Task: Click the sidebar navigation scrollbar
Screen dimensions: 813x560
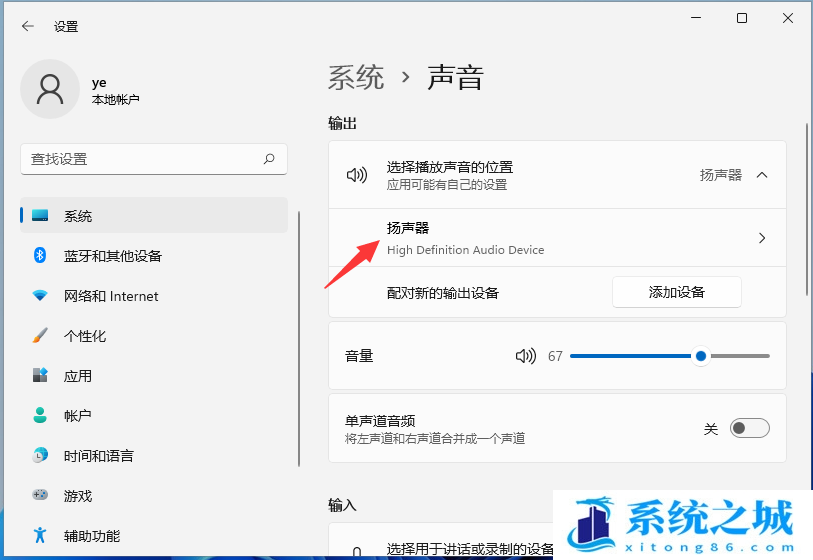Action: pos(299,339)
